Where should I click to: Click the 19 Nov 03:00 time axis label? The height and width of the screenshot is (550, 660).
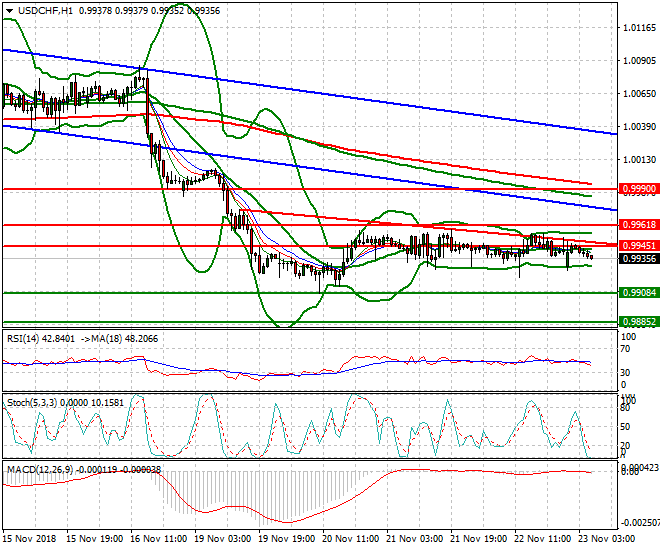223,539
